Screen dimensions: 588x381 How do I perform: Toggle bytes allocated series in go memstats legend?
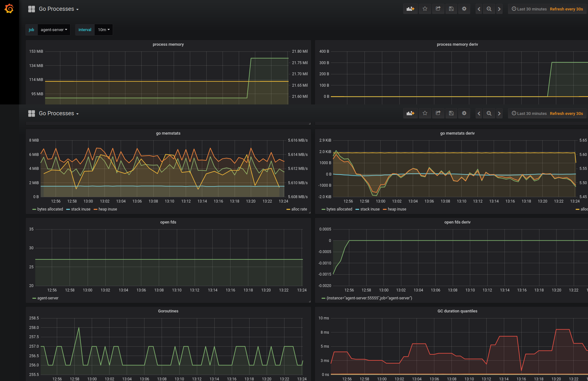coord(50,209)
